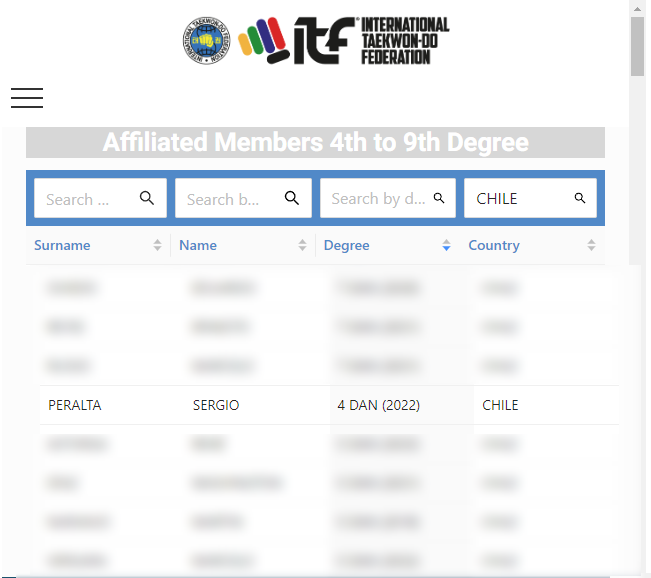Screen dimensions: 651x578
Task: Click the round ITF globe emblem
Action: point(206,41)
